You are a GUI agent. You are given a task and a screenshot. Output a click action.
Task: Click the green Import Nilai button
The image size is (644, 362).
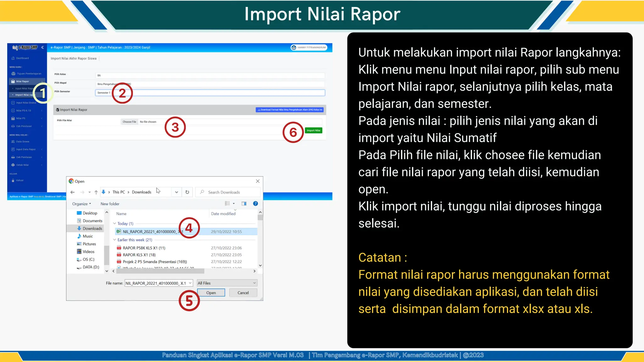point(314,130)
